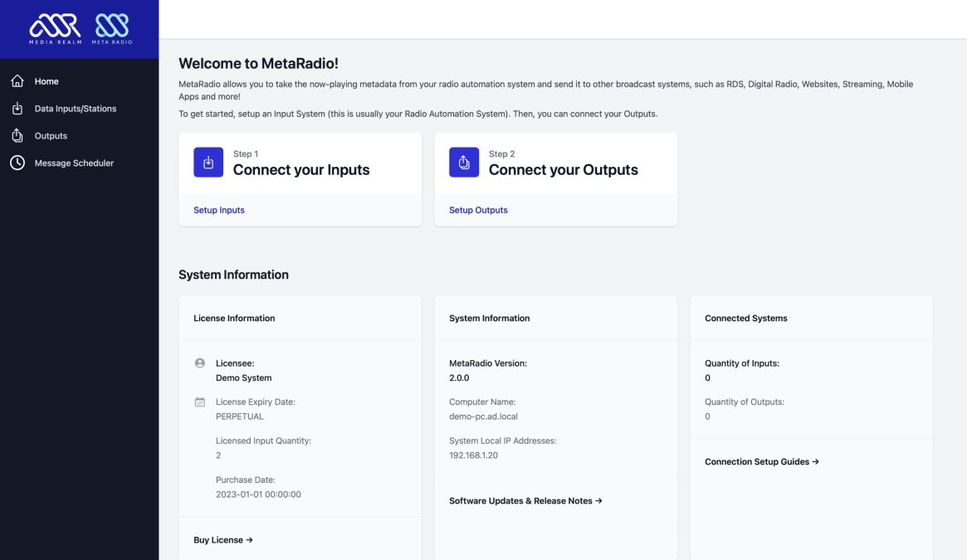The image size is (967, 560).
Task: Click the Meta Radio logo
Action: coord(112,27)
